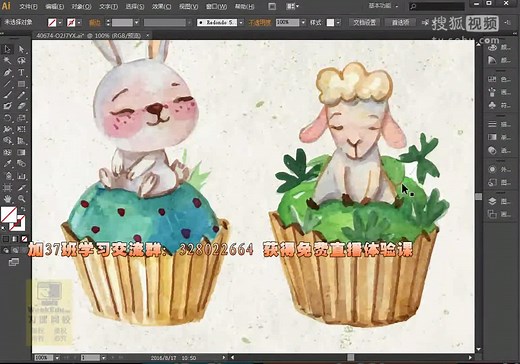Reset to default fill and stroke
Viewport: 520px width, 364px height.
click(x=3, y=229)
